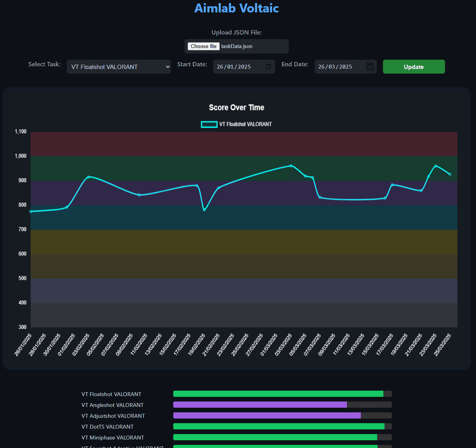Click the End Date input field
The height and width of the screenshot is (448, 476).
[346, 67]
